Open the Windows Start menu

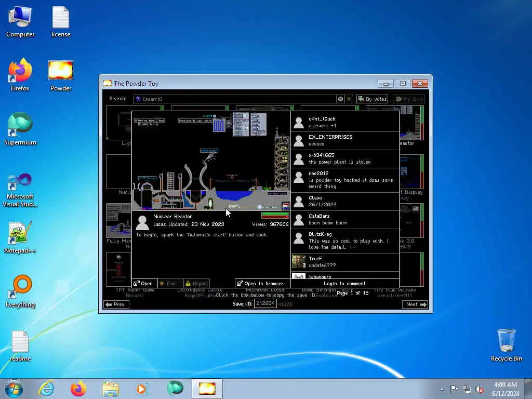coord(14,389)
